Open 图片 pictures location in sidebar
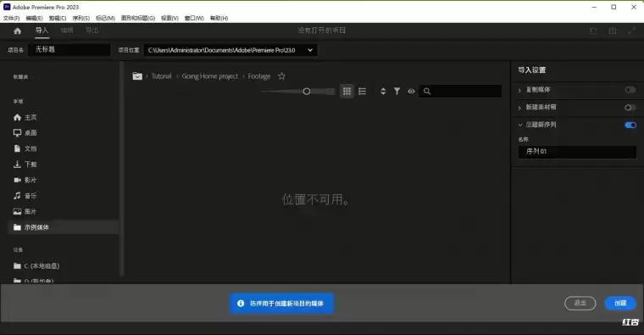644x335 pixels. tap(25, 211)
